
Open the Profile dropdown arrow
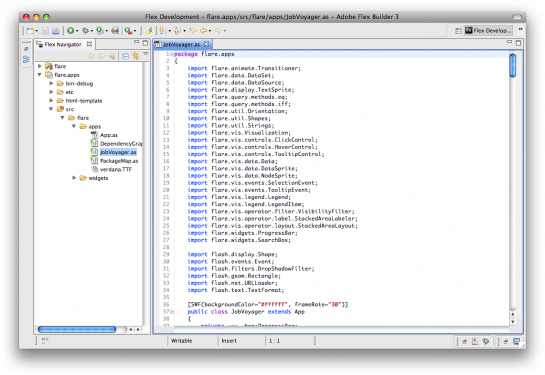click(106, 31)
